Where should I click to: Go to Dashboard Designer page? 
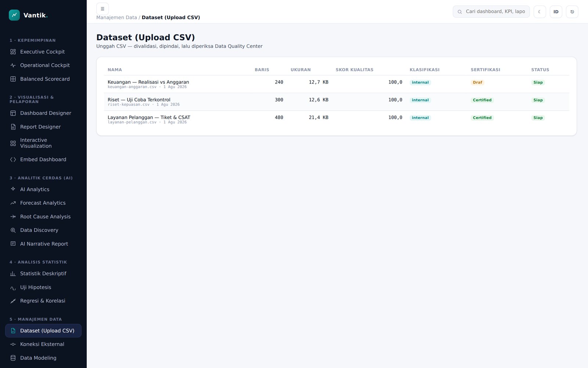tap(43, 113)
